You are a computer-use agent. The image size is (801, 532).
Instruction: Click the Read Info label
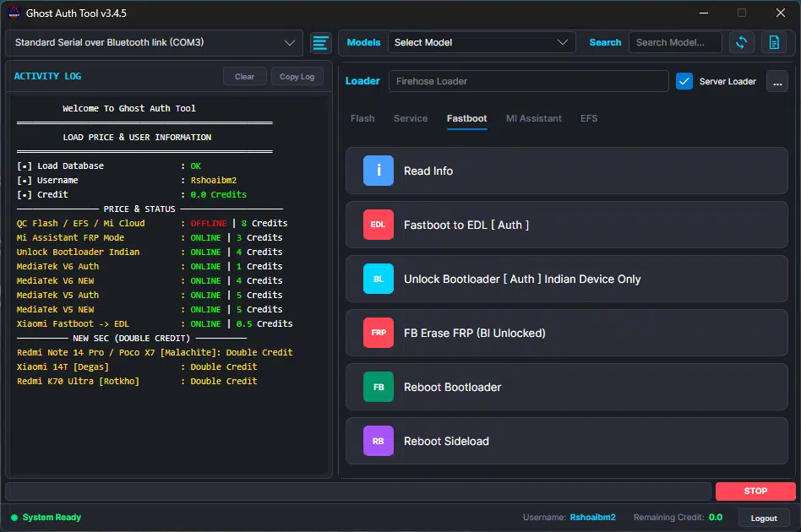[428, 171]
